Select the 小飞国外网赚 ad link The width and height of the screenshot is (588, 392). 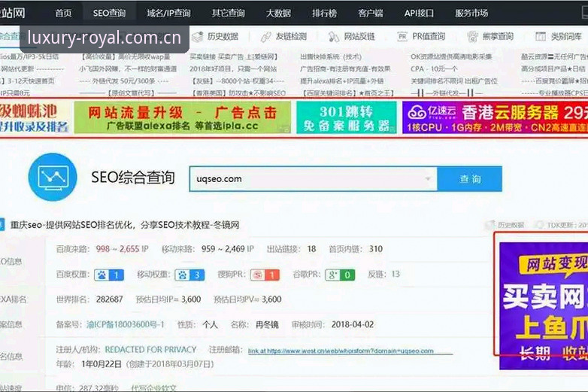128,69
